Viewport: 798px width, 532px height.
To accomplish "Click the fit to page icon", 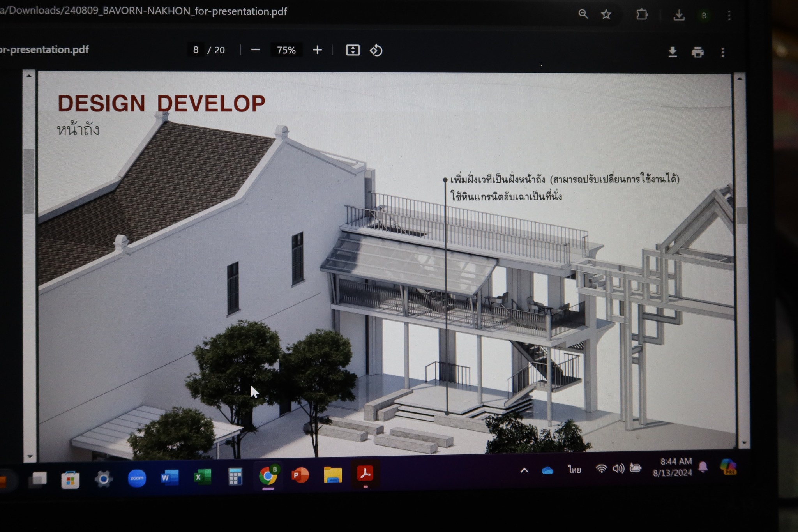I will [x=353, y=50].
